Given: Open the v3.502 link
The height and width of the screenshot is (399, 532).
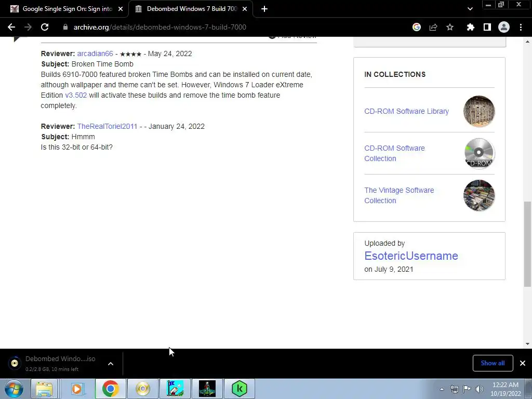Looking at the screenshot, I should click(x=76, y=95).
